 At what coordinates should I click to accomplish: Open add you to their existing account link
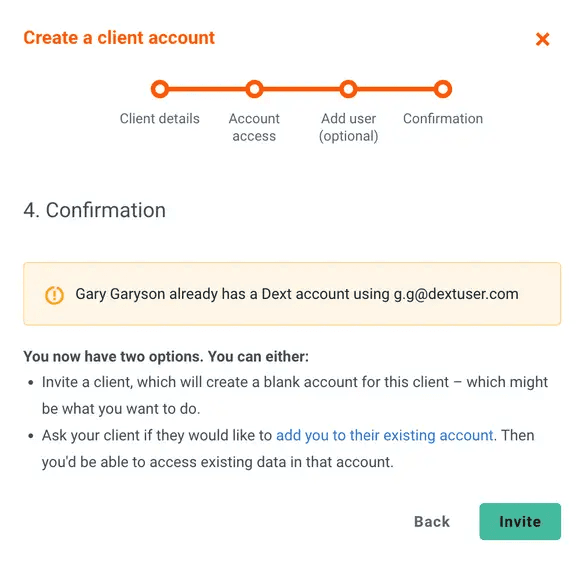click(x=385, y=435)
